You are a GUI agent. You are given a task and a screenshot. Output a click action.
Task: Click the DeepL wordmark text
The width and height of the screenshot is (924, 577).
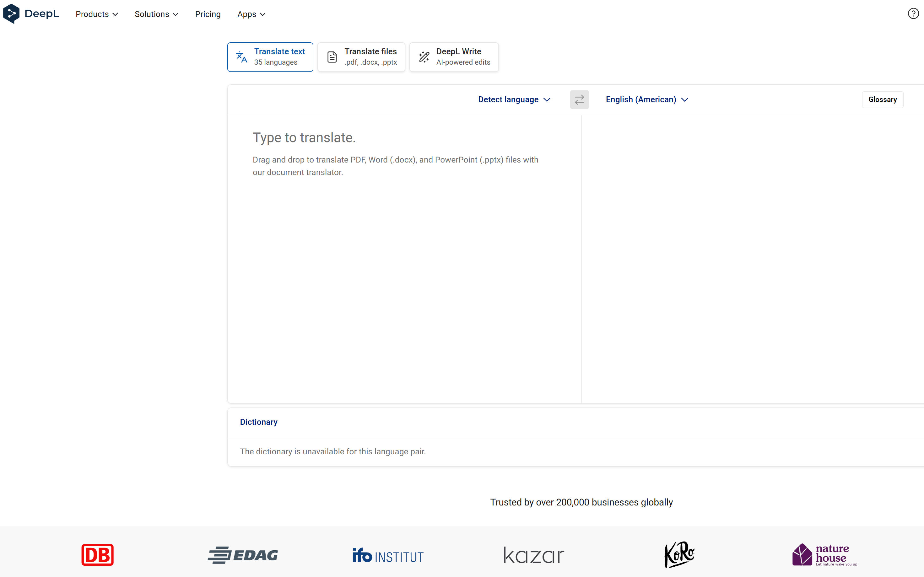click(42, 14)
